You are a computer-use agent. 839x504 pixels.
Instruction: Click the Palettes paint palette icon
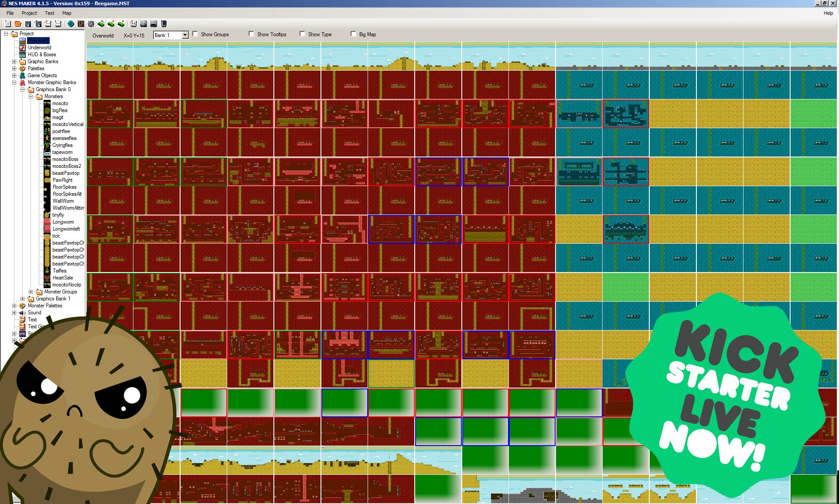[22, 68]
